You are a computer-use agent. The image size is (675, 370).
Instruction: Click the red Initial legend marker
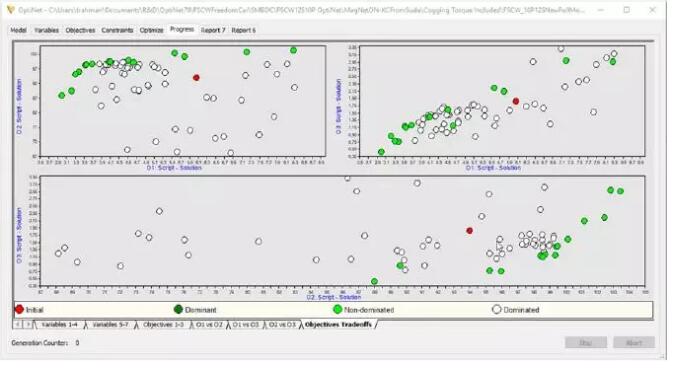pos(19,309)
